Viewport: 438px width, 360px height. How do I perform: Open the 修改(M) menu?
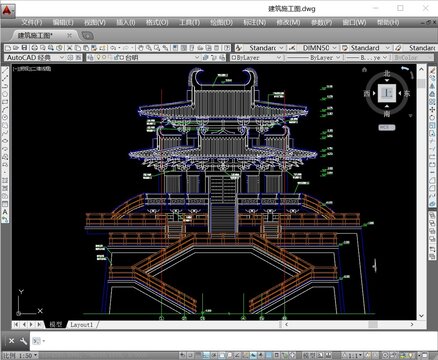288,23
